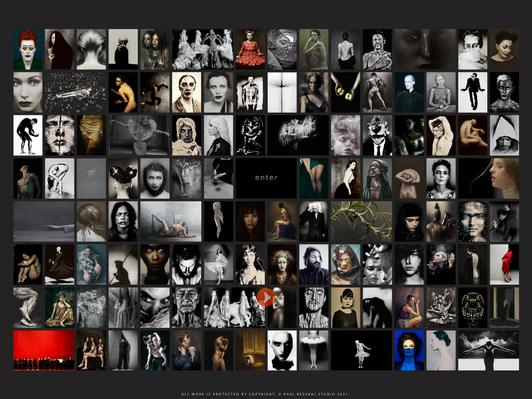Select the white pointed hood portrait
The width and height of the screenshot is (532, 399).
pyautogui.click(x=504, y=136)
